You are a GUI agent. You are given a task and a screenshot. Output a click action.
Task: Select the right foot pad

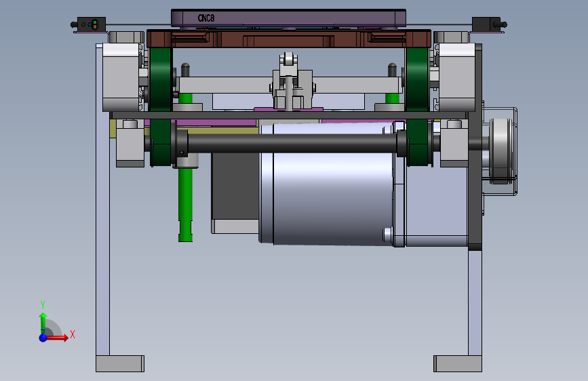[x=458, y=364]
